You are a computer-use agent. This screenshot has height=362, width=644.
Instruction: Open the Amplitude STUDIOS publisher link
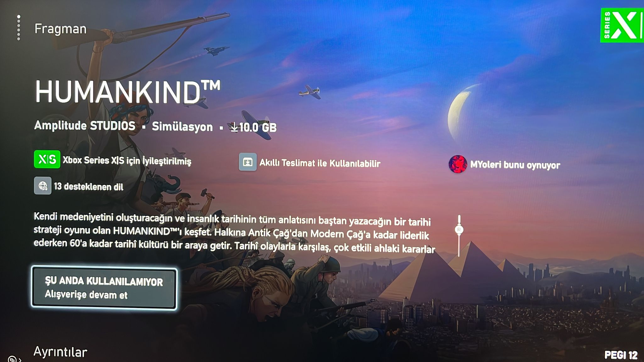click(x=85, y=125)
